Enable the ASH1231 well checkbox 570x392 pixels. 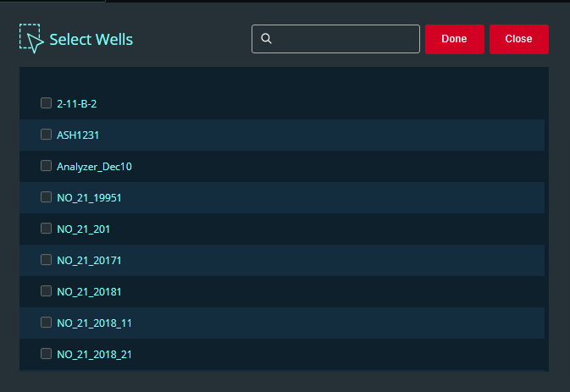(47, 135)
